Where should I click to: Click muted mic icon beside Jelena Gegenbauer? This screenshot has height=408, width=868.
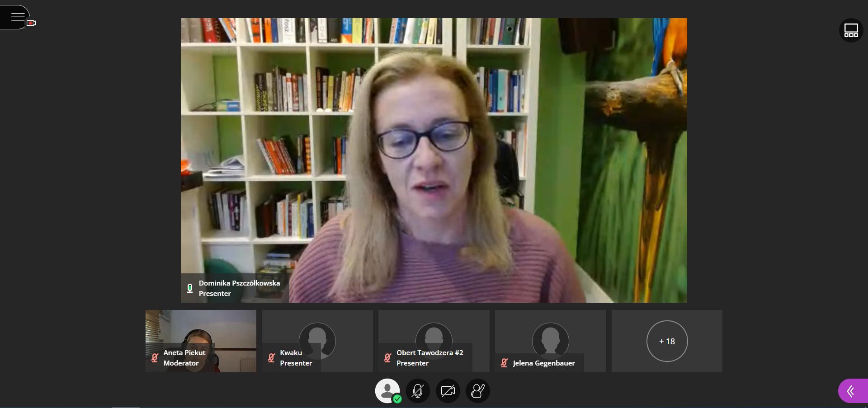click(504, 363)
